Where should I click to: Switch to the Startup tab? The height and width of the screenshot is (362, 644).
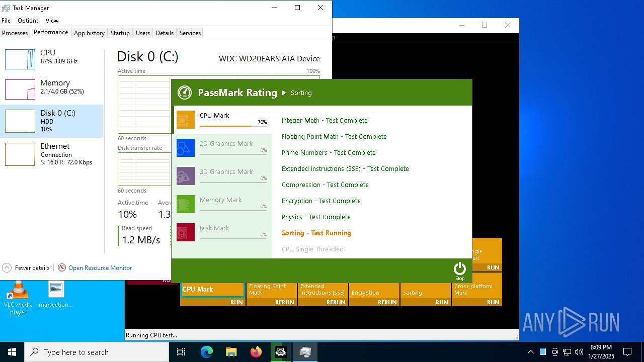[120, 33]
